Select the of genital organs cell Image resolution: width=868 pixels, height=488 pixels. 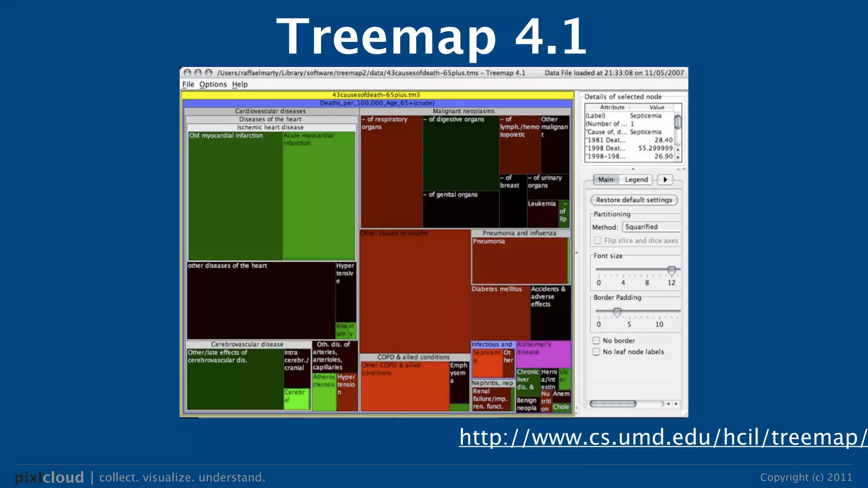tap(461, 209)
